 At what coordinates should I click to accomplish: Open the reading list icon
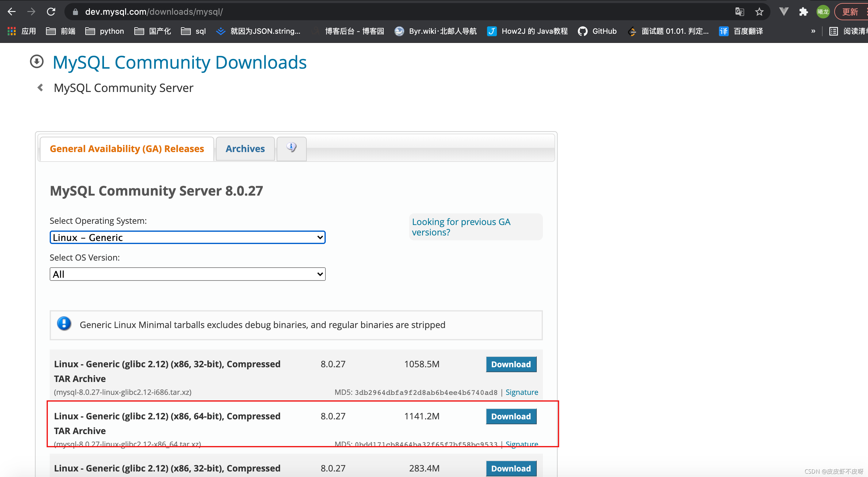pos(834,31)
